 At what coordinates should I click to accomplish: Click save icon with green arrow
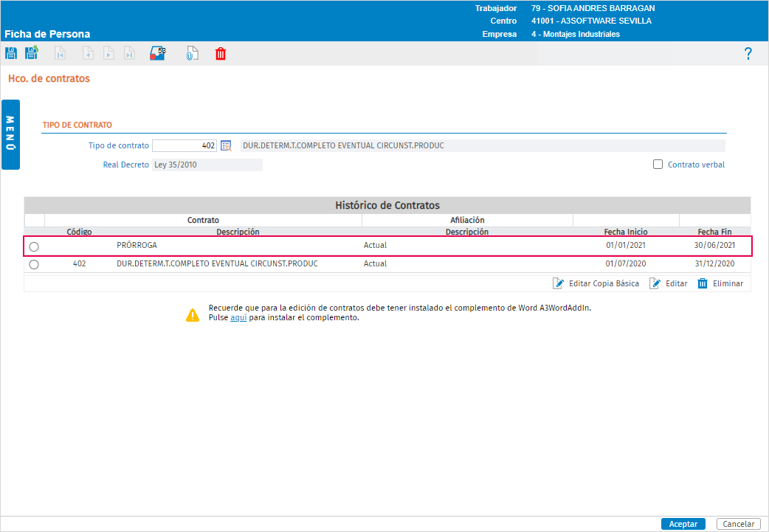pos(32,53)
